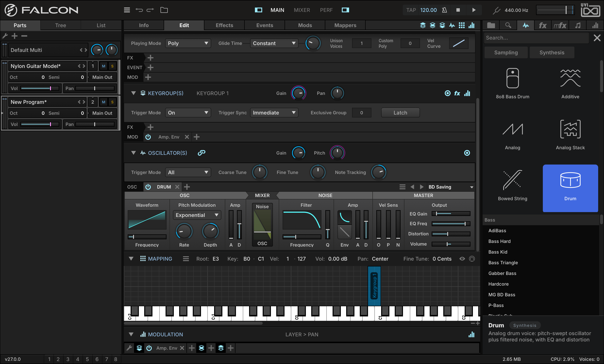Open the Playing Mode Poly dropdown
The width and height of the screenshot is (604, 364).
188,43
